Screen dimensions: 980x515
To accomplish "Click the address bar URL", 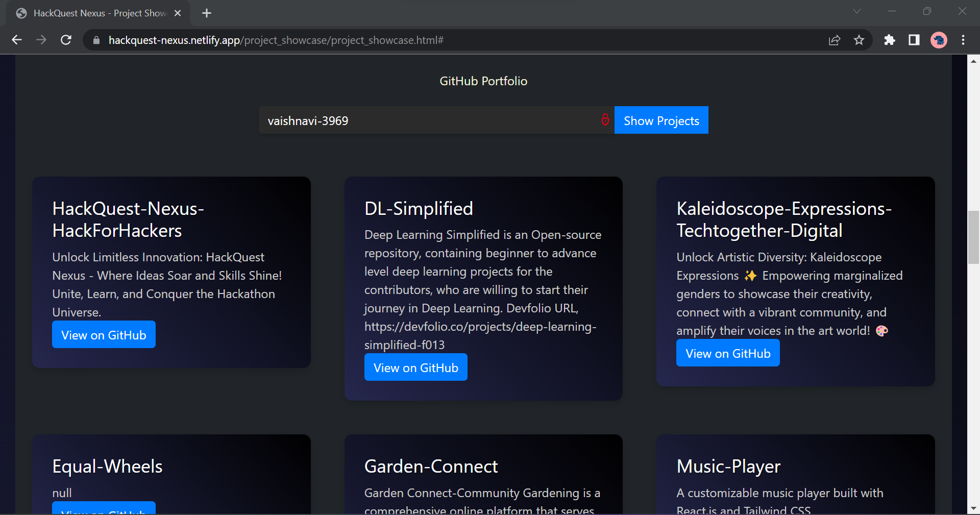I will (276, 40).
